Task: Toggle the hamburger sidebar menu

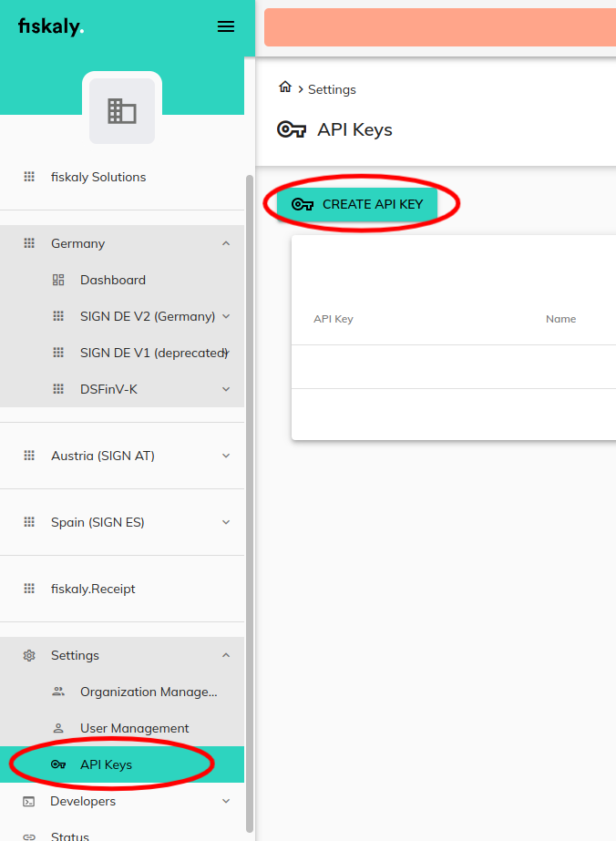Action: 226,27
